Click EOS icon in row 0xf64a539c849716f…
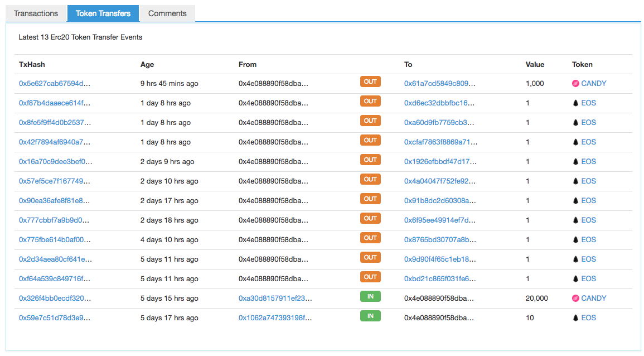This screenshot has width=644, height=356. pos(575,278)
